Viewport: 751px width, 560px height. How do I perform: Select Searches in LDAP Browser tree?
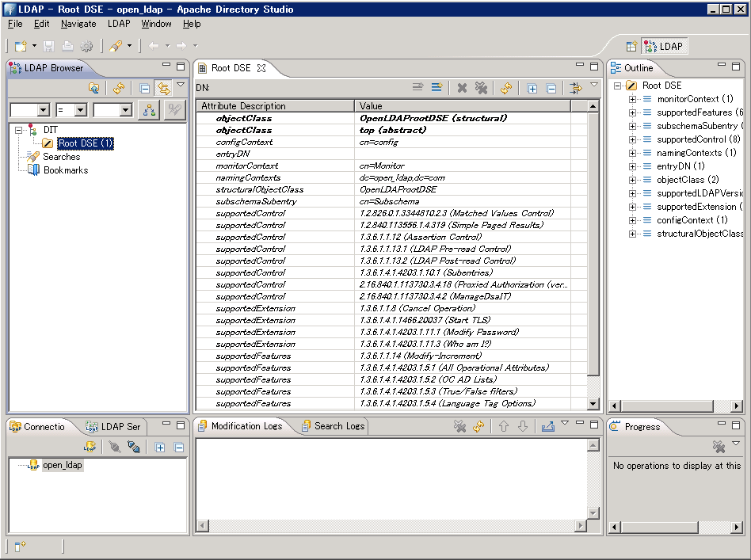(x=61, y=157)
